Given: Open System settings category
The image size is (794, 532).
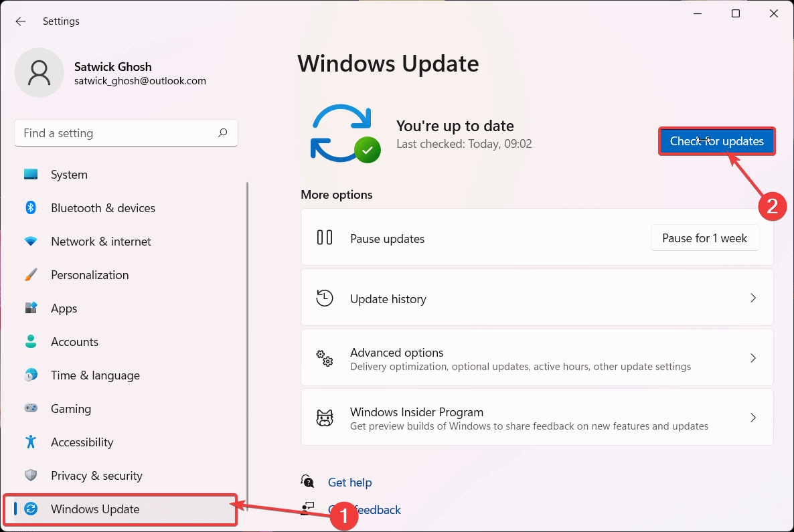Looking at the screenshot, I should pyautogui.click(x=126, y=175).
